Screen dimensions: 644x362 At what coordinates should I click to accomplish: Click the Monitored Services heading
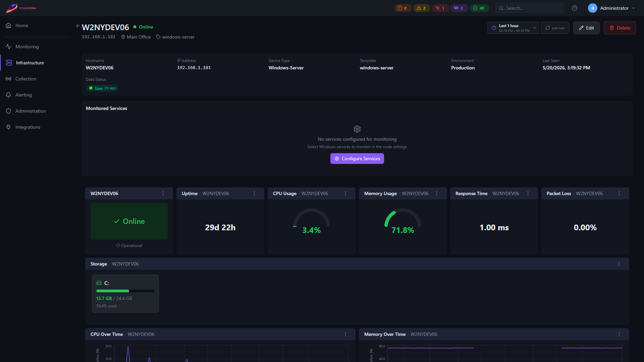pyautogui.click(x=106, y=108)
